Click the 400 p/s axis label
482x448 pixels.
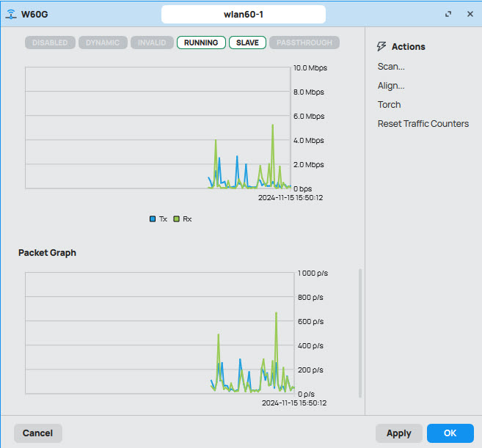click(x=310, y=346)
